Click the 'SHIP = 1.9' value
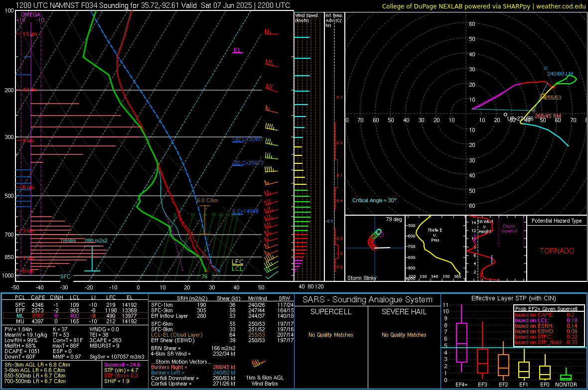Screen dimensions: 588x390 coord(117,381)
